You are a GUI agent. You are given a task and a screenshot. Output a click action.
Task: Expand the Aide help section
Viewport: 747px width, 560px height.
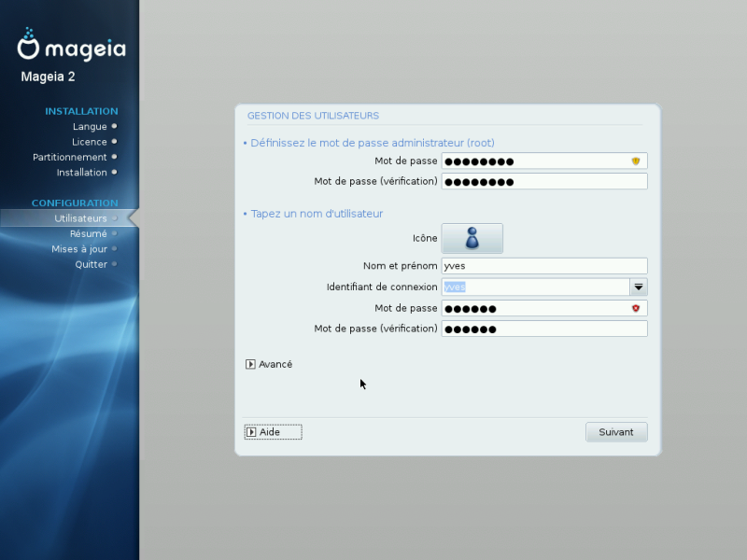(x=273, y=432)
